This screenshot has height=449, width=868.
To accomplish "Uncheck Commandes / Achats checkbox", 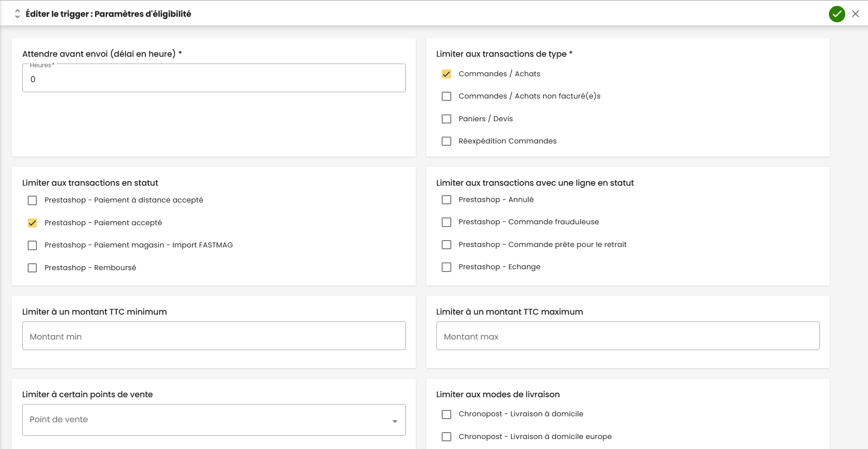I will 446,74.
